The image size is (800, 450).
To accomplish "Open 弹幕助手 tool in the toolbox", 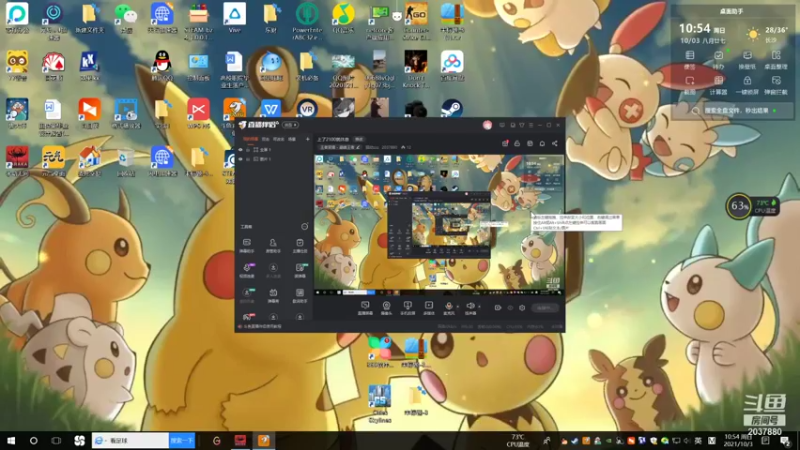I will click(246, 245).
